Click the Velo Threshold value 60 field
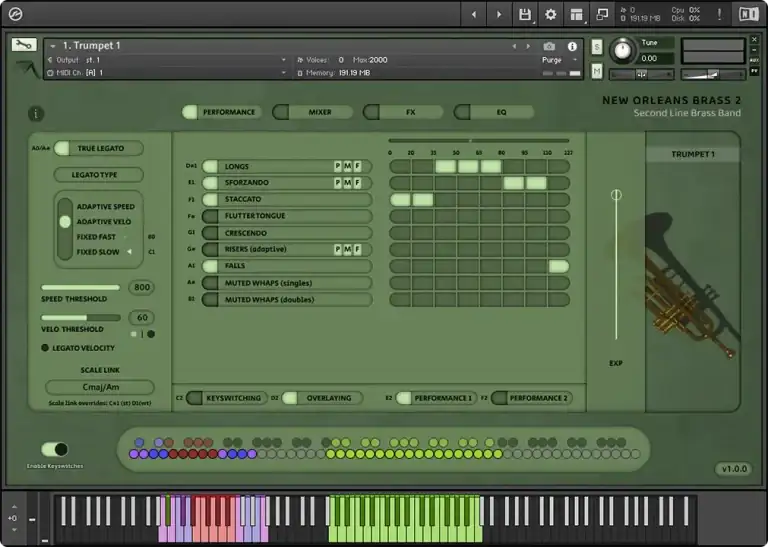 point(142,318)
